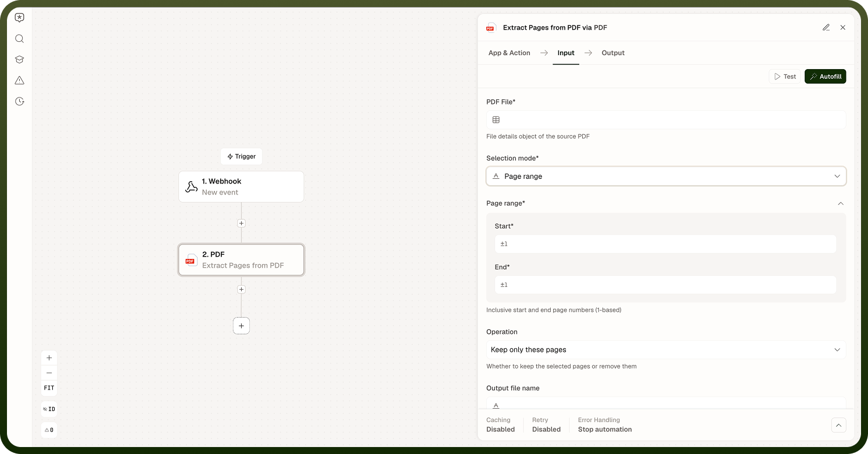Click the PDF node icon on canvas
The width and height of the screenshot is (868, 454).
(x=191, y=260)
